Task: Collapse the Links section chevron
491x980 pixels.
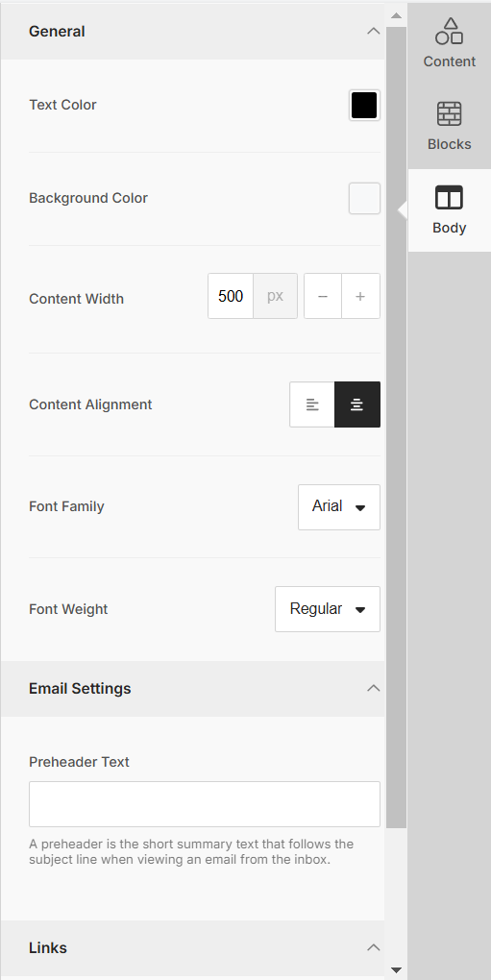Action: [374, 947]
